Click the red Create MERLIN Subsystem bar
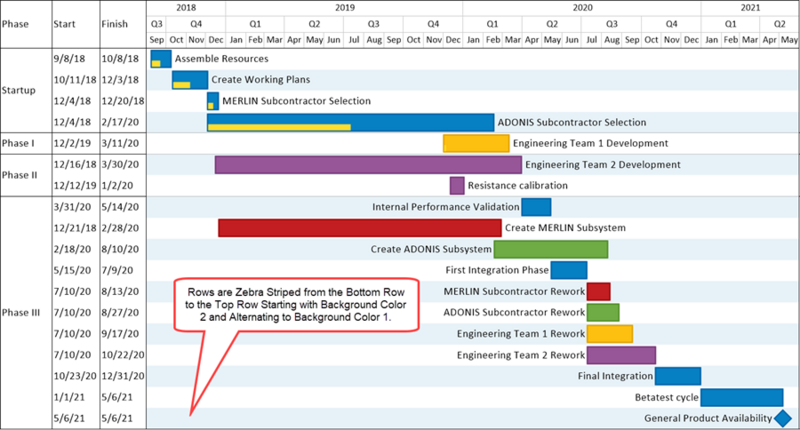Viewport: 800px width, 430px height. click(360, 228)
